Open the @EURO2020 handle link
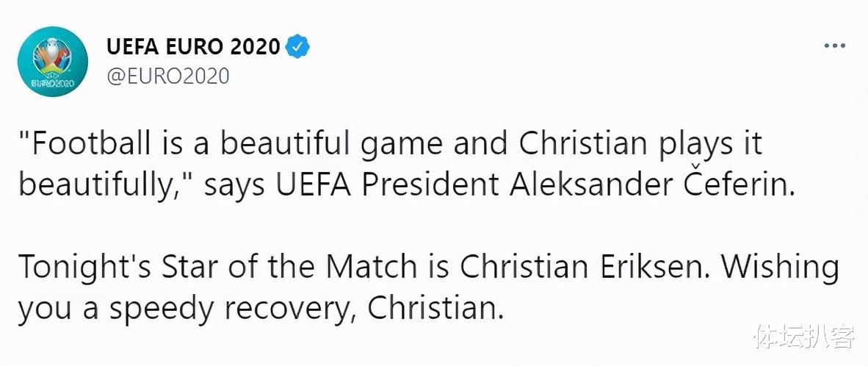This screenshot has height=366, width=868. (168, 75)
